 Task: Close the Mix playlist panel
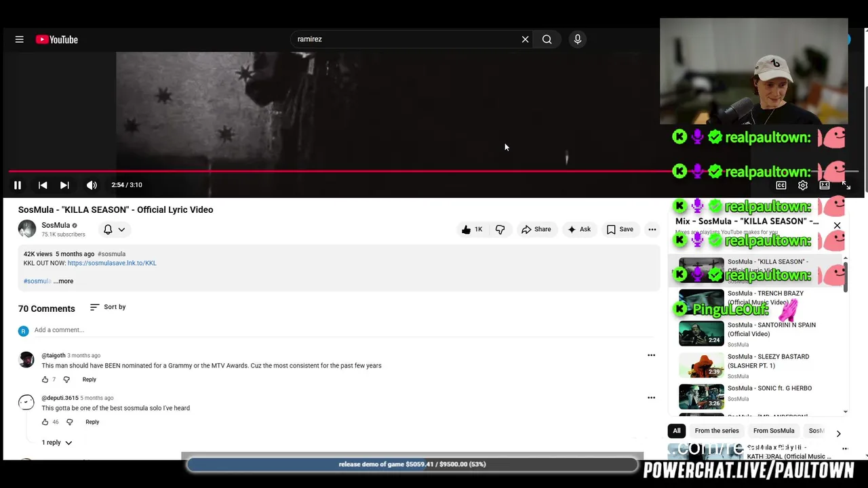[x=837, y=225]
